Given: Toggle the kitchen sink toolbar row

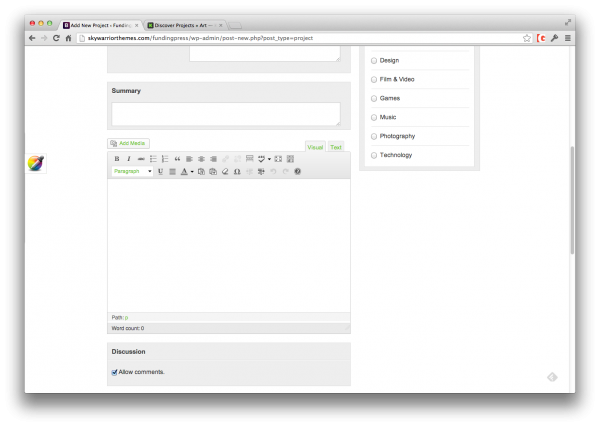Looking at the screenshot, I should 290,159.
